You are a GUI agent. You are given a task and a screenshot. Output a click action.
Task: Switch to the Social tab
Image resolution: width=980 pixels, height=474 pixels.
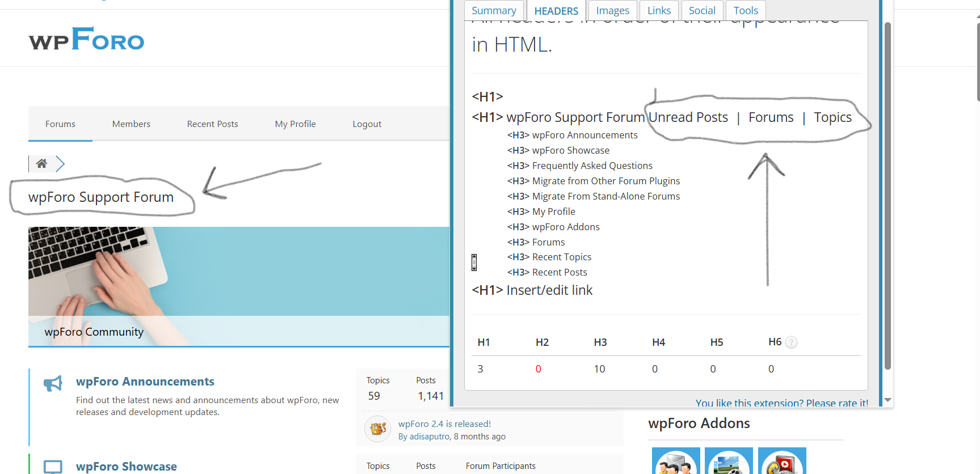click(x=702, y=10)
